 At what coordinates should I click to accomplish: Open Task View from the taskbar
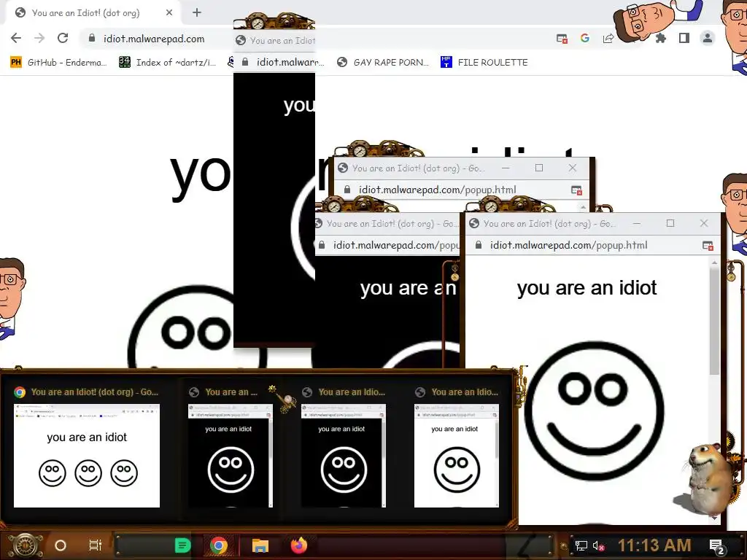[x=96, y=545]
